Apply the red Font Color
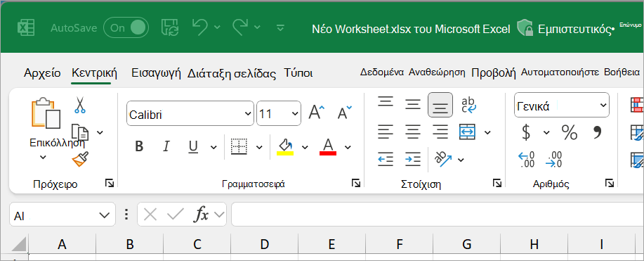Viewport: 644px width, 261px height. click(328, 146)
